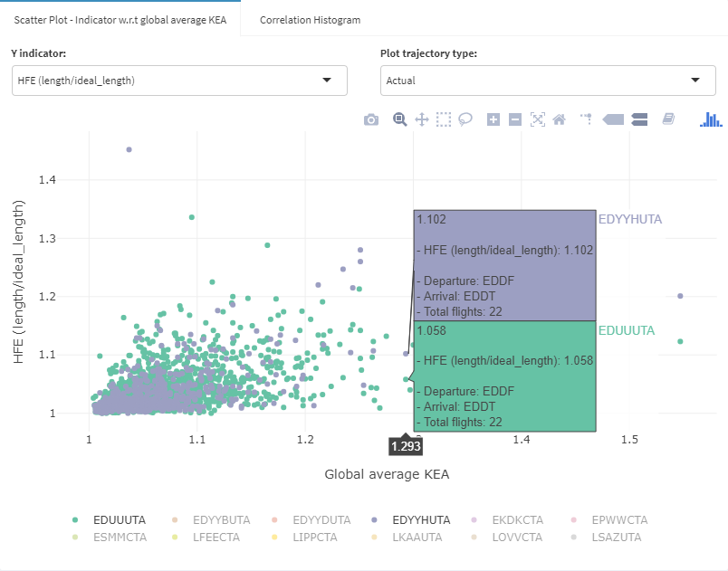Open Plotly logo bar chart icon
728x571 pixels.
pyautogui.click(x=711, y=119)
